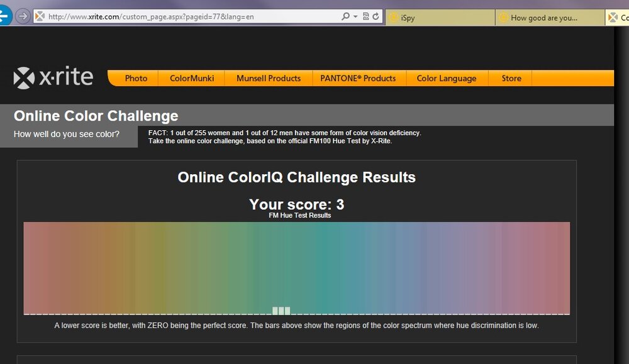Open the ColorMunki menu item
This screenshot has width=629, height=364.
(192, 78)
